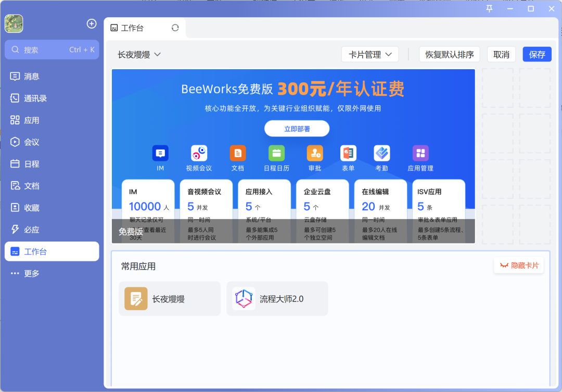Select the 应用管理 app management icon
Image resolution: width=562 pixels, height=392 pixels.
tap(420, 153)
